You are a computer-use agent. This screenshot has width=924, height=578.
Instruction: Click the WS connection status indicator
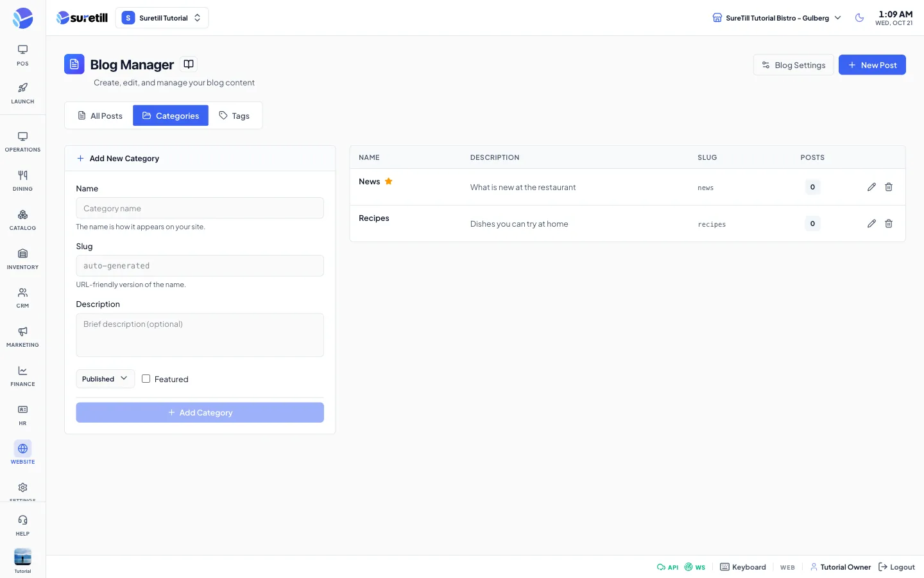tap(695, 567)
